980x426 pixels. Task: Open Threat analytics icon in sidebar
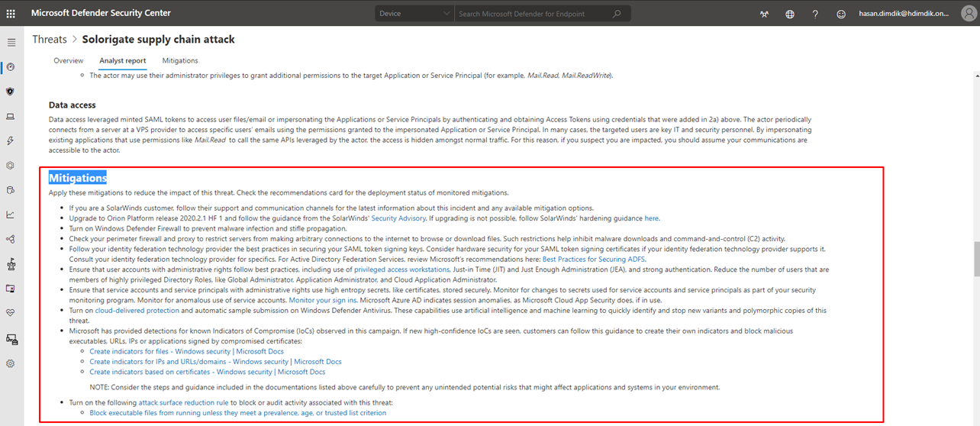pyautogui.click(x=11, y=264)
